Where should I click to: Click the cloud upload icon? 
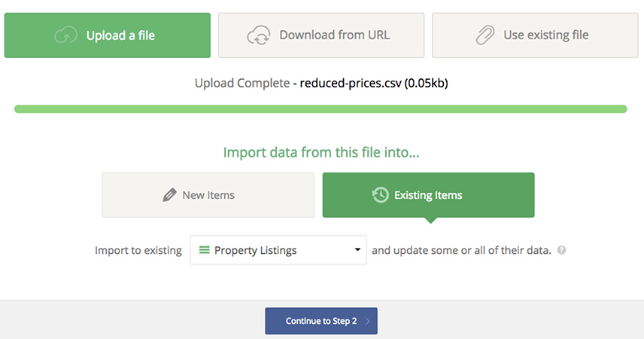click(67, 35)
